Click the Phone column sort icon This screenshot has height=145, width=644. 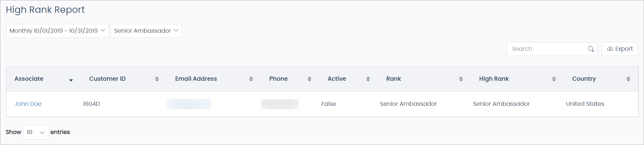[309, 79]
